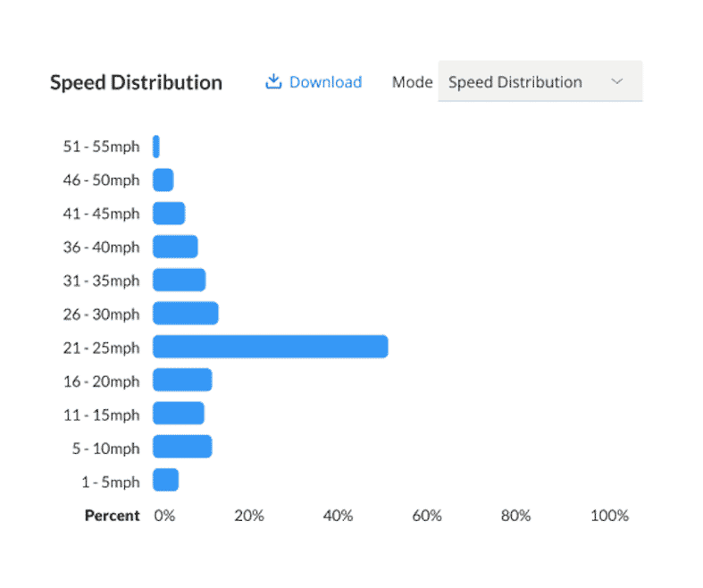Screen dimensions: 703x588
Task: Click the download tray icon
Action: [x=273, y=81]
